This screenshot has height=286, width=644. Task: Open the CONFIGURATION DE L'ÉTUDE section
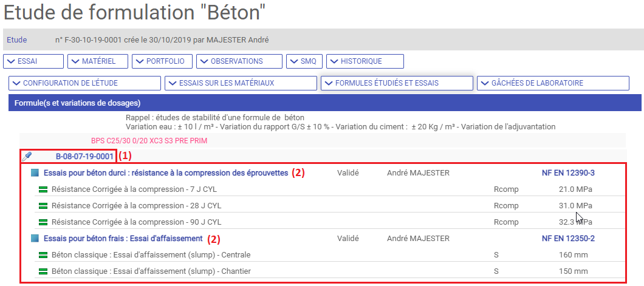[x=84, y=83]
